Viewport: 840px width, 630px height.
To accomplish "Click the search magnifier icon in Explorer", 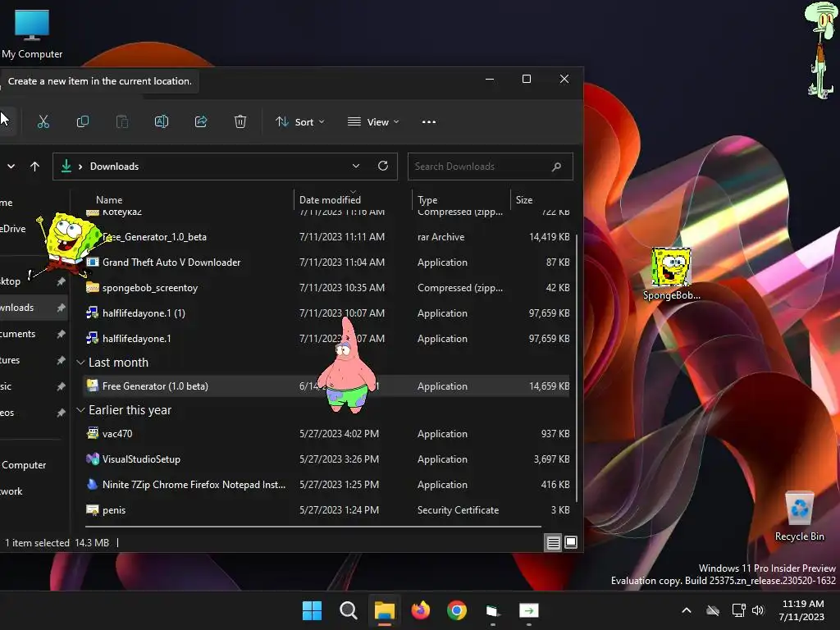I will point(557,167).
